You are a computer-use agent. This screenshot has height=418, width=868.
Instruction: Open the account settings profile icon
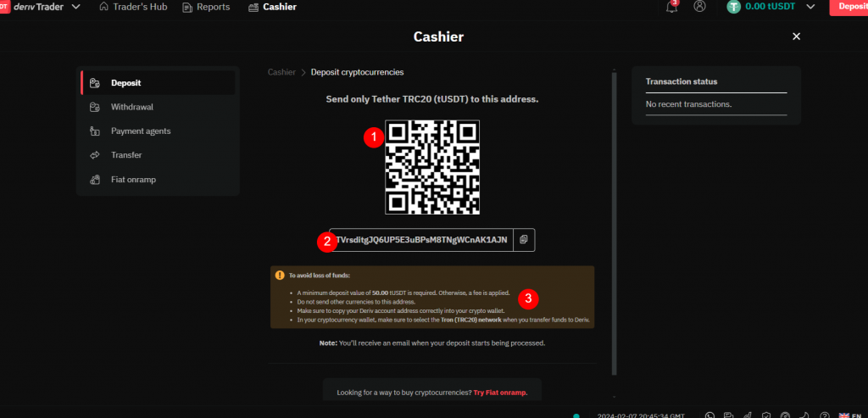(x=699, y=7)
